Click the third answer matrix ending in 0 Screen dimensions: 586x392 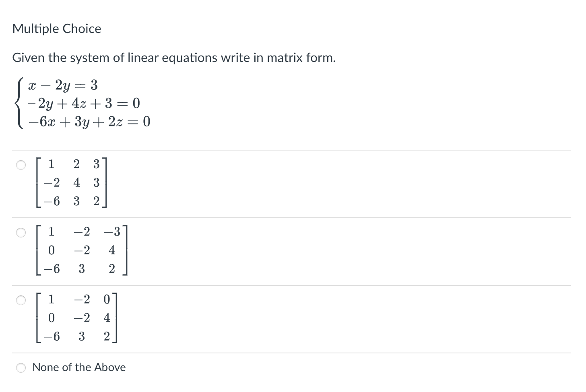76,318
